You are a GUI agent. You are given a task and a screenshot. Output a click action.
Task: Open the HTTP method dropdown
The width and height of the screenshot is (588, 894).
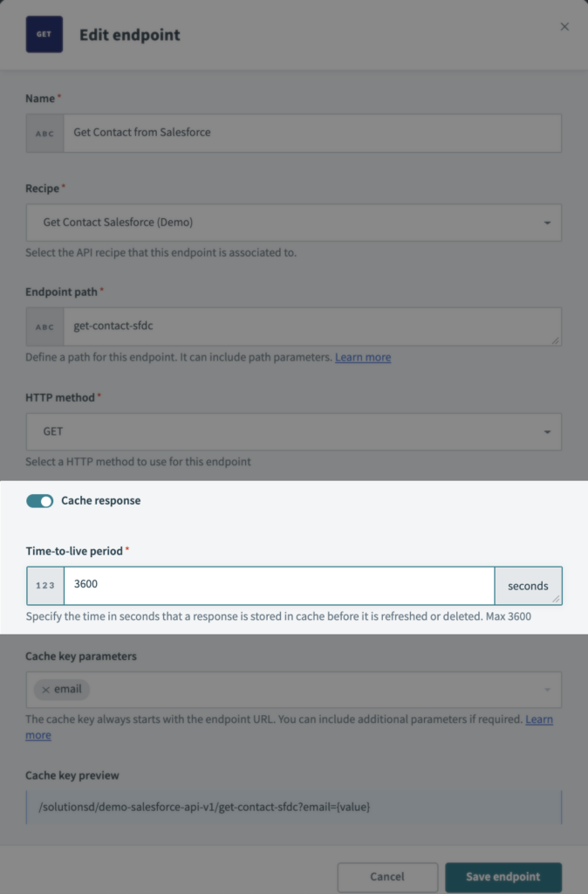coord(548,431)
